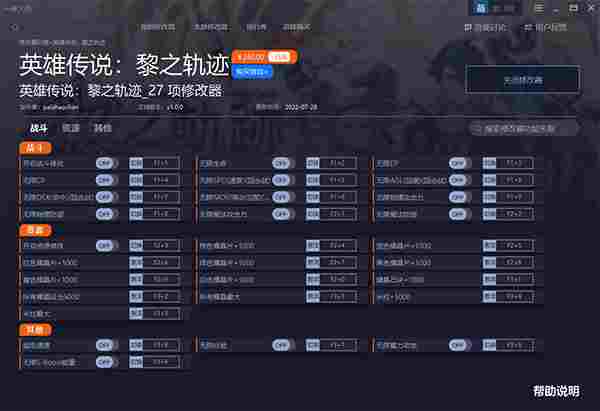Focus the trainer function search field
Image resolution: width=600 pixels, height=411 pixels.
pos(523,129)
